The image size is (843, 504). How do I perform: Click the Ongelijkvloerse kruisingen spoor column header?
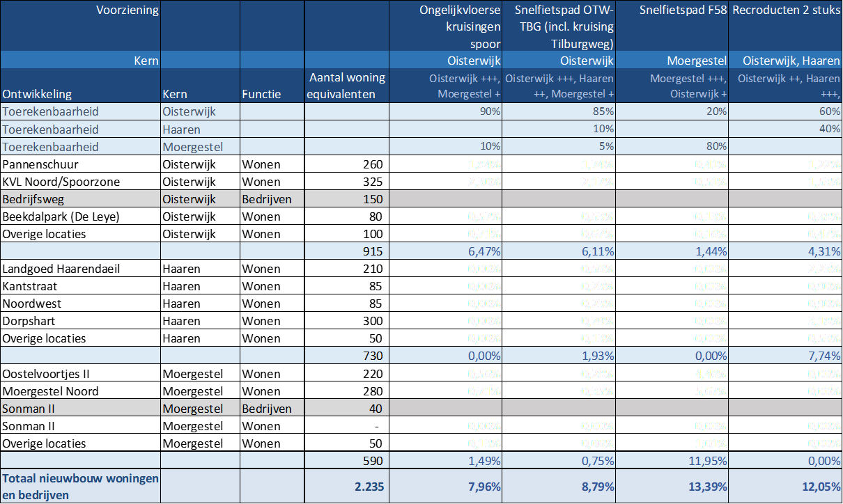(x=445, y=26)
